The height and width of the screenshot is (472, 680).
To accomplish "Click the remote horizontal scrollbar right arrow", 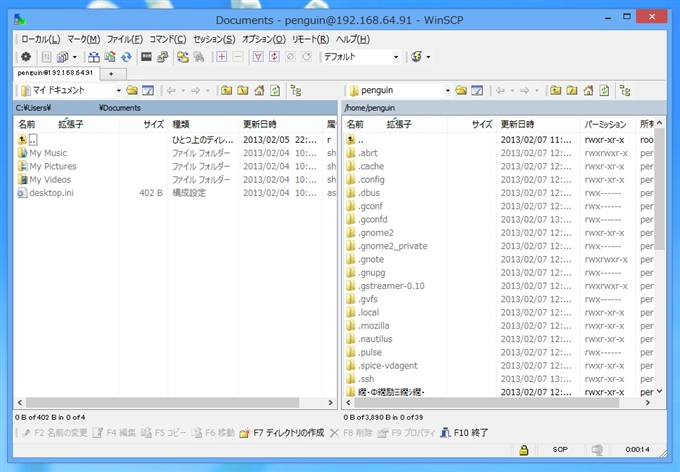I will click(648, 403).
